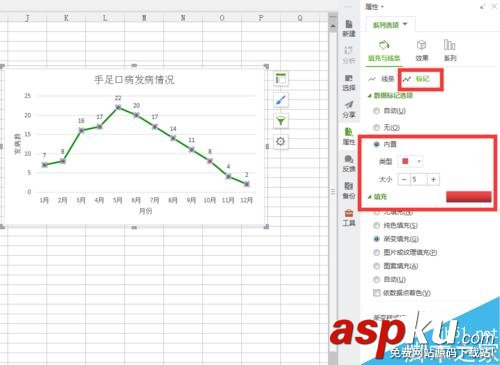This screenshot has width=500, height=365.
Task: Select the 图案填充 radio button
Action: coord(396,266)
